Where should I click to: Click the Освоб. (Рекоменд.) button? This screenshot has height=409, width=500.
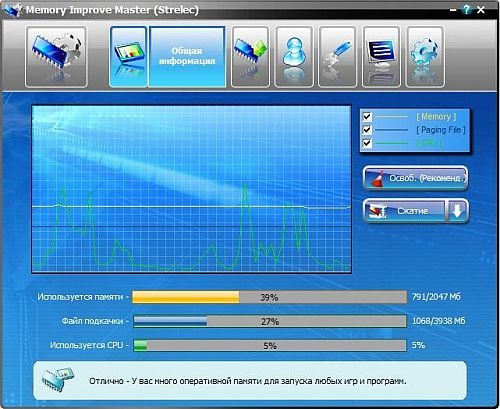(416, 178)
